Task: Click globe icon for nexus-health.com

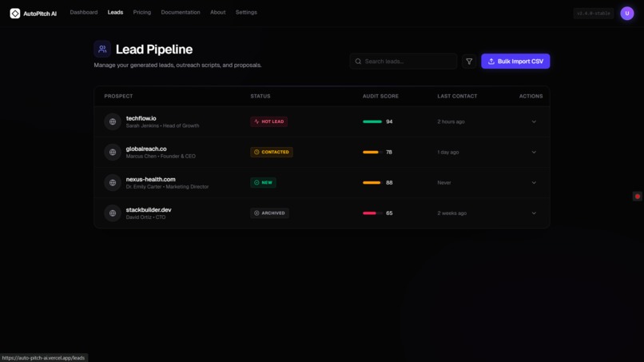Action: pos(113,182)
